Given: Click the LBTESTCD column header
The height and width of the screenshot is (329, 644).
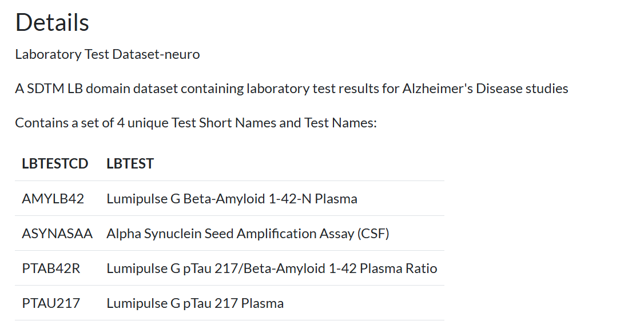Looking at the screenshot, I should coord(55,163).
